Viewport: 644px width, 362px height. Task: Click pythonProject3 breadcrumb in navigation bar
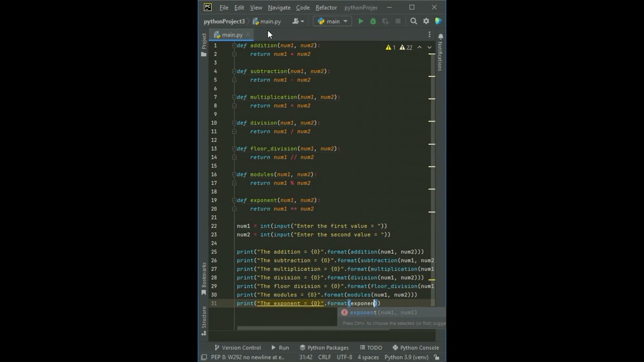[224, 21]
